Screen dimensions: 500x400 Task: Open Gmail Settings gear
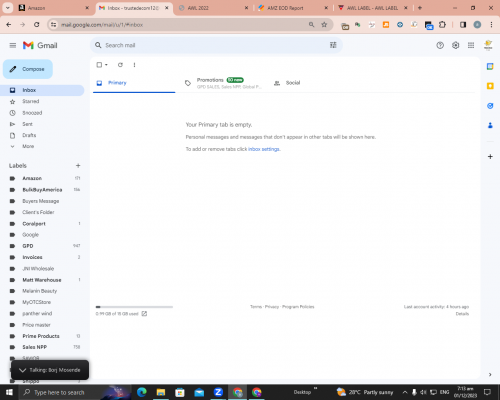coord(455,45)
